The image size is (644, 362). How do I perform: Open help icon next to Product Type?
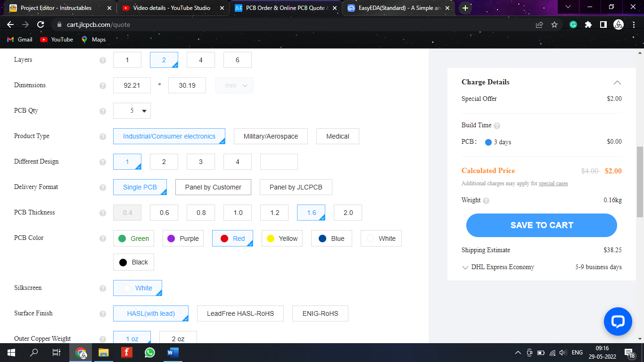103,137
